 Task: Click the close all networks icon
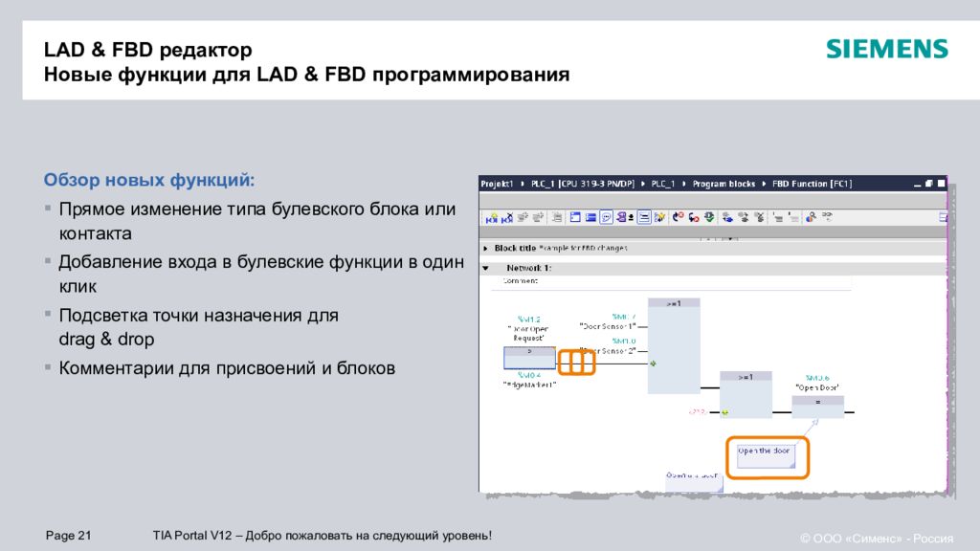[590, 218]
